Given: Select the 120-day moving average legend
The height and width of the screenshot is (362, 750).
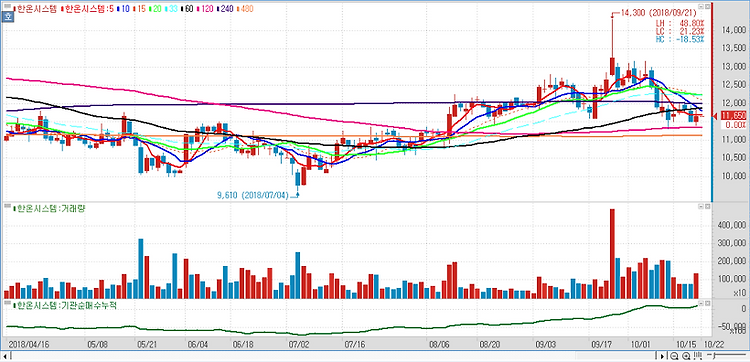Looking at the screenshot, I should point(205,9).
